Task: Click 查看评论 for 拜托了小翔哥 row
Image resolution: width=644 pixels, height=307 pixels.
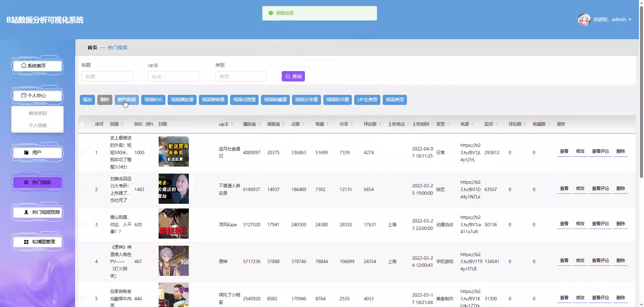Action: (600, 298)
